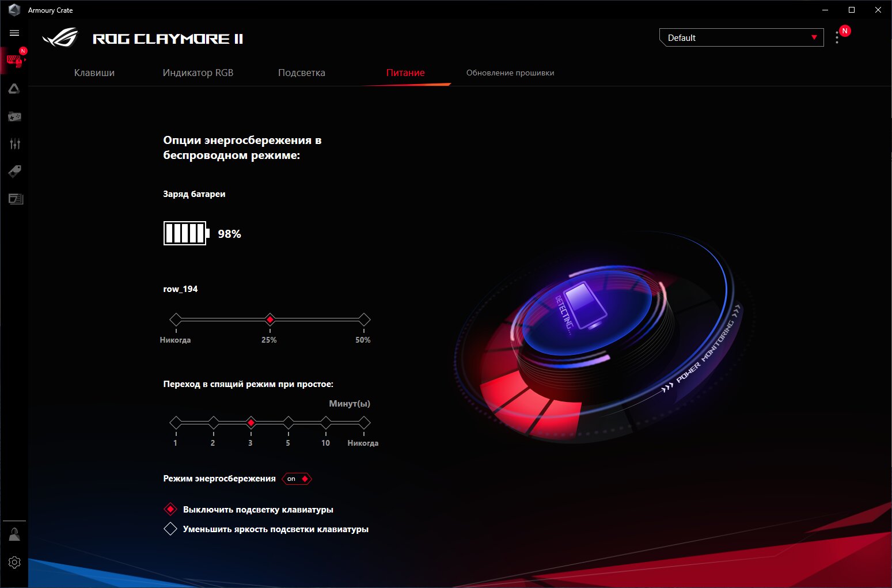Open the user profile icon in sidebar
Viewport: 892px width, 588px height.
point(14,534)
